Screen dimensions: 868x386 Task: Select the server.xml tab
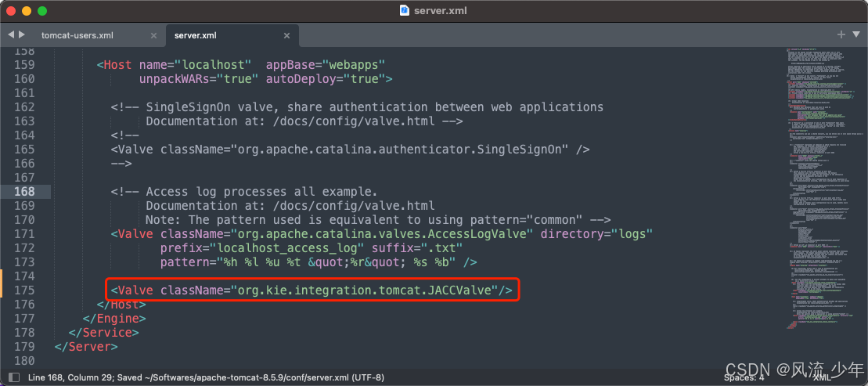pyautogui.click(x=196, y=35)
